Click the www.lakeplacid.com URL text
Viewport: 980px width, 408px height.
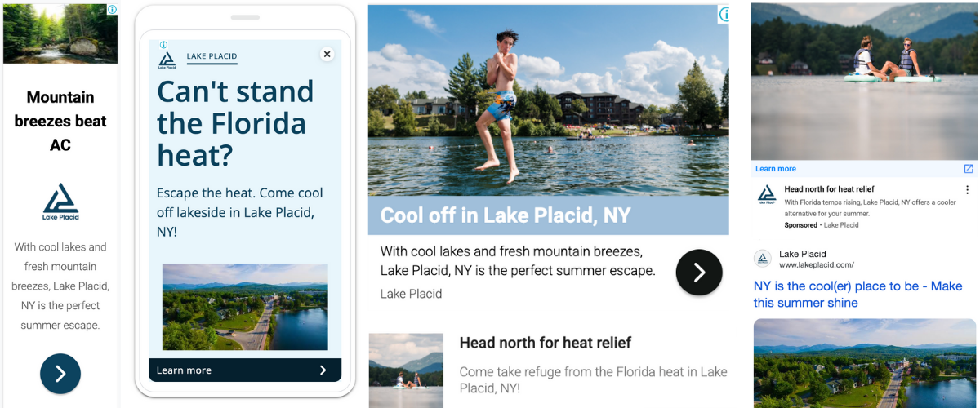click(x=816, y=265)
